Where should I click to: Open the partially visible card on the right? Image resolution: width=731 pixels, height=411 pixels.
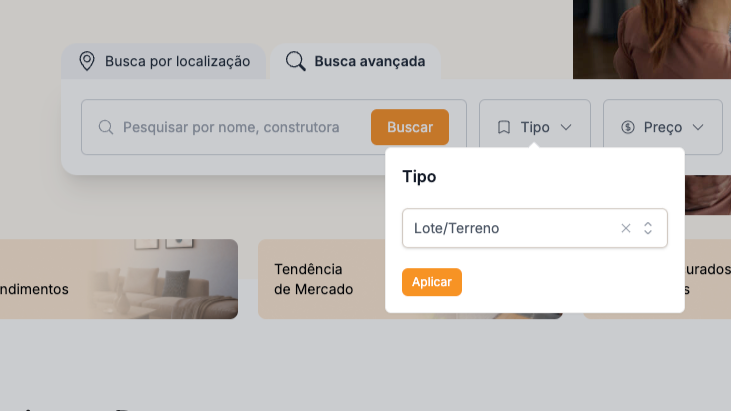[x=708, y=279]
